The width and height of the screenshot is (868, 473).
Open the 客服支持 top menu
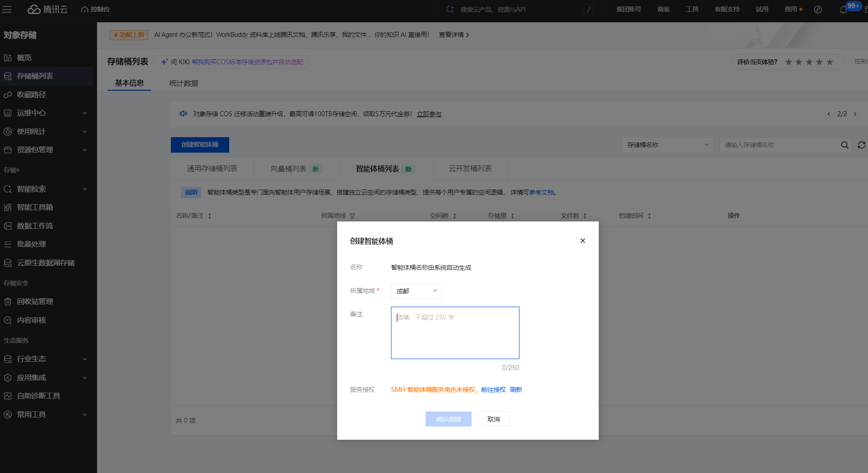coord(727,9)
